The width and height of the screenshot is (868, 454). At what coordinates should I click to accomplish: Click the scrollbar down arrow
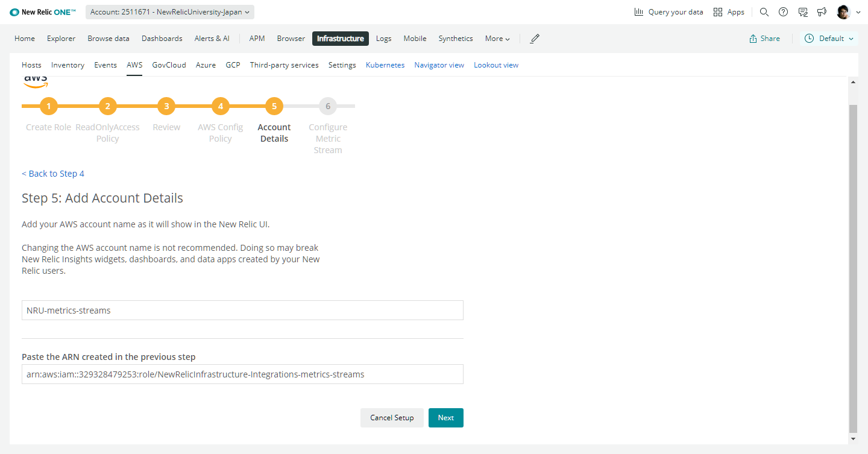[x=853, y=440]
